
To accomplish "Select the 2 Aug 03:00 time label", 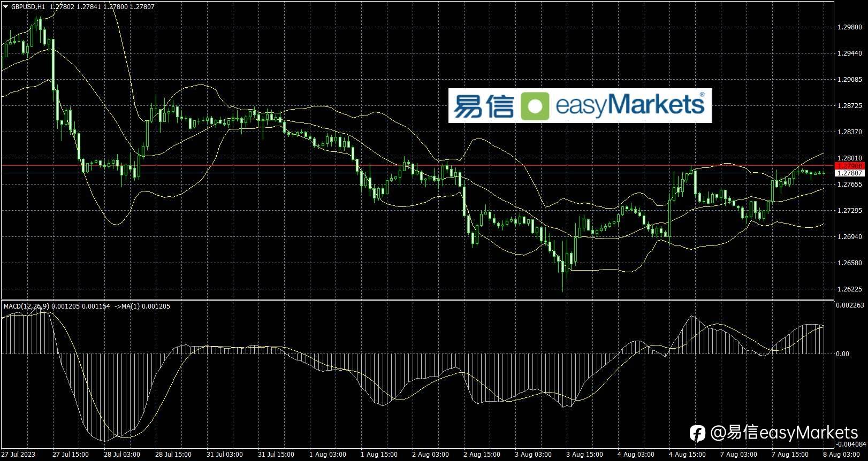I will pyautogui.click(x=430, y=455).
